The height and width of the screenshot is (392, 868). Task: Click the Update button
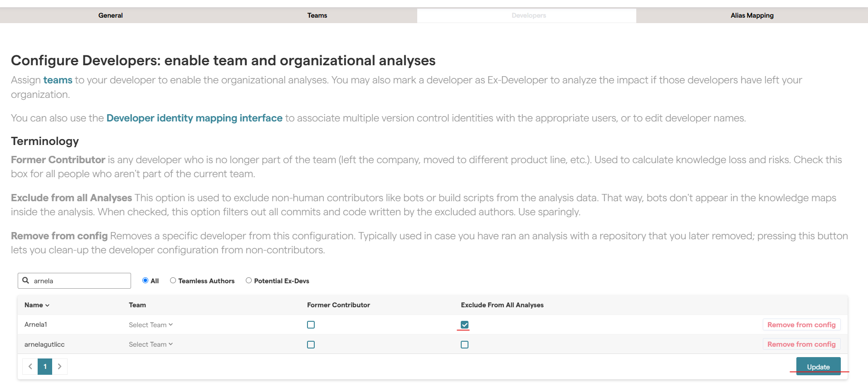pos(818,366)
